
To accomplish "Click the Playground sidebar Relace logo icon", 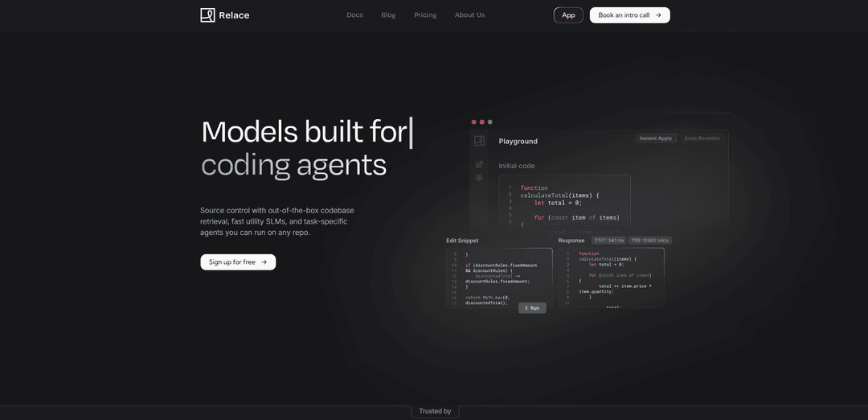I will click(x=479, y=141).
